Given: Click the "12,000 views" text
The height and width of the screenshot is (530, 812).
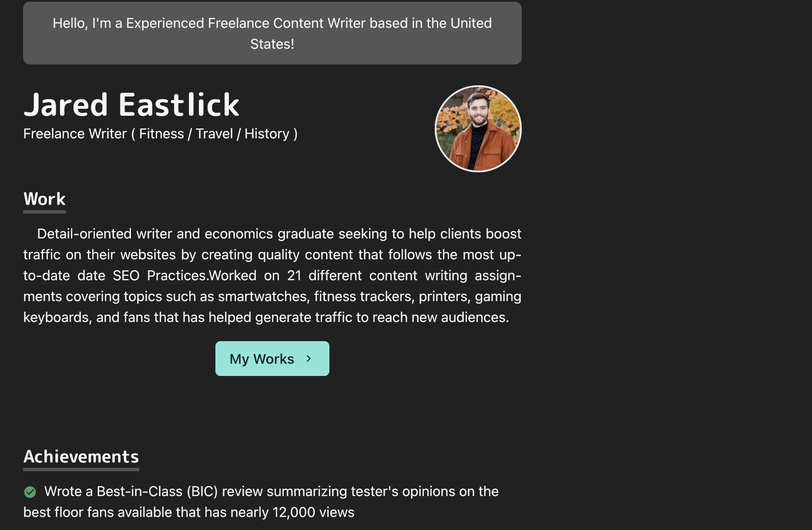Looking at the screenshot, I should pos(313,512).
